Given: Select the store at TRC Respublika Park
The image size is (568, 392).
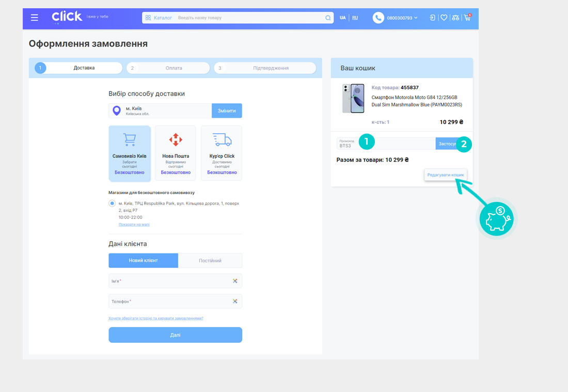Looking at the screenshot, I should [112, 203].
